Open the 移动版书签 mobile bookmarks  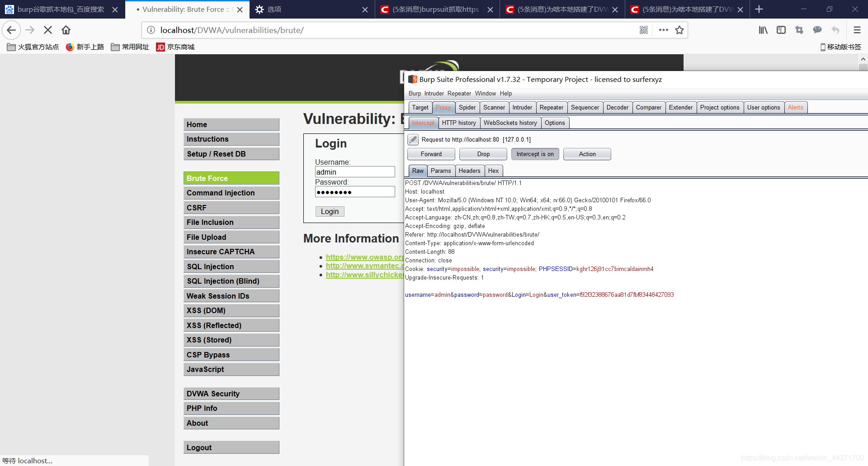coord(840,47)
